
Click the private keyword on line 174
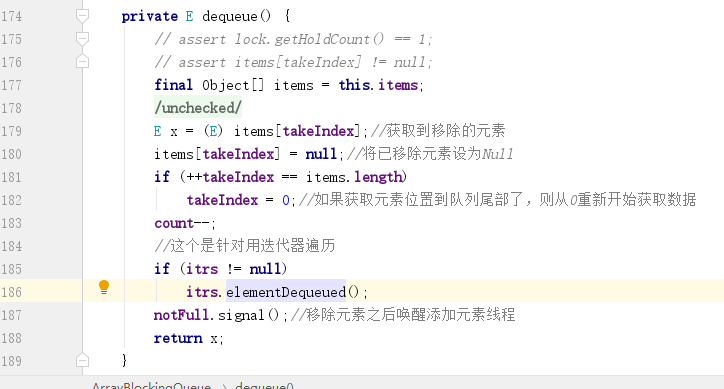pyautogui.click(x=150, y=17)
